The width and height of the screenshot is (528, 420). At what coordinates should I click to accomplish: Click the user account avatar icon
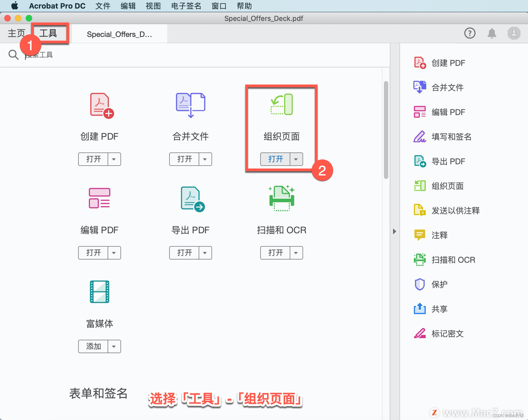tap(513, 34)
